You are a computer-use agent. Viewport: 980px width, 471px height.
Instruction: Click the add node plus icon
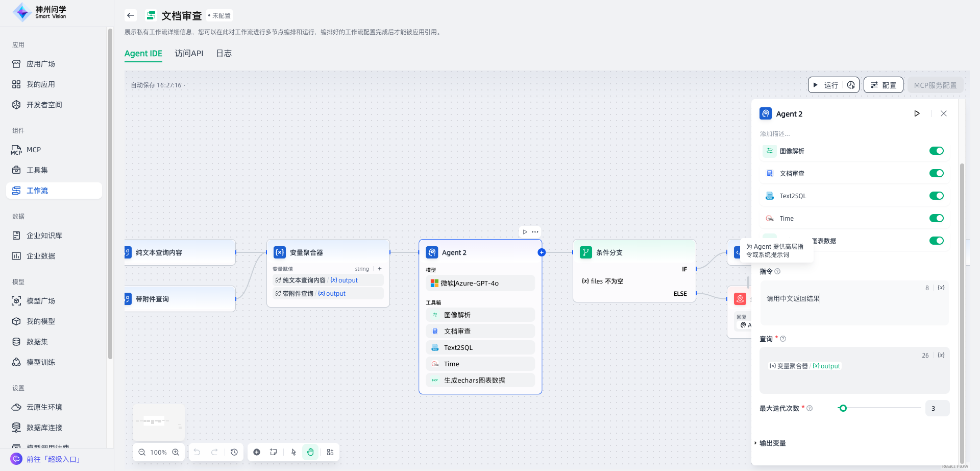point(257,452)
